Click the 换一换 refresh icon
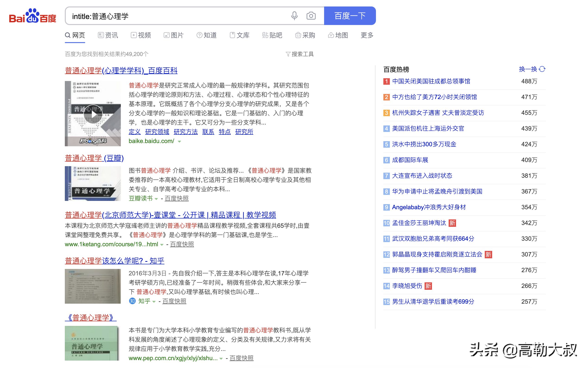This screenshot has height=368, width=588. [542, 69]
